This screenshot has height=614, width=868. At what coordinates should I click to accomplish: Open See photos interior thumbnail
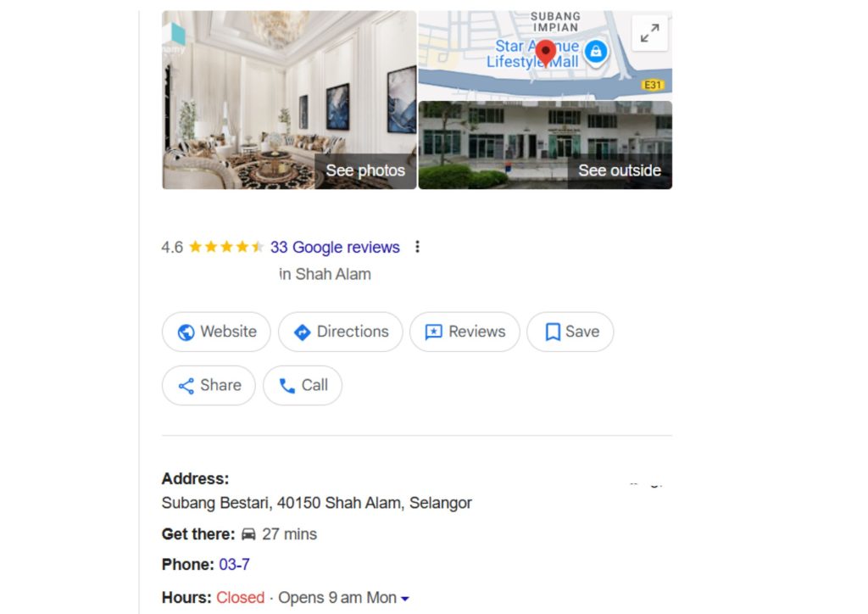[289, 100]
